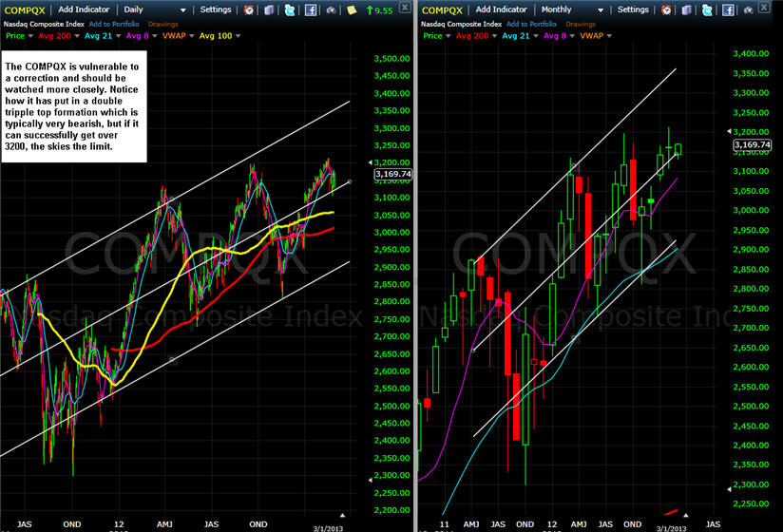Click the 3,000.00 price label on Monthly axis
Image resolution: width=783 pixels, height=532 pixels.
click(751, 210)
